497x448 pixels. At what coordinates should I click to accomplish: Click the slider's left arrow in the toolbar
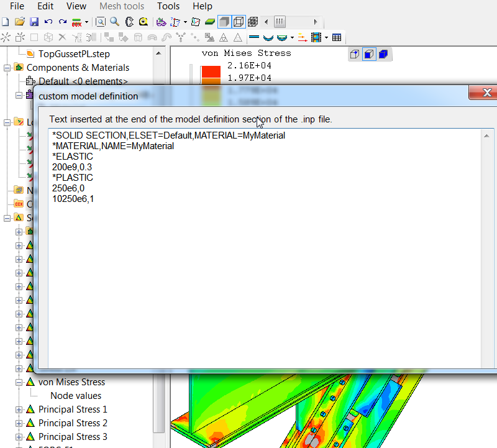click(267, 22)
